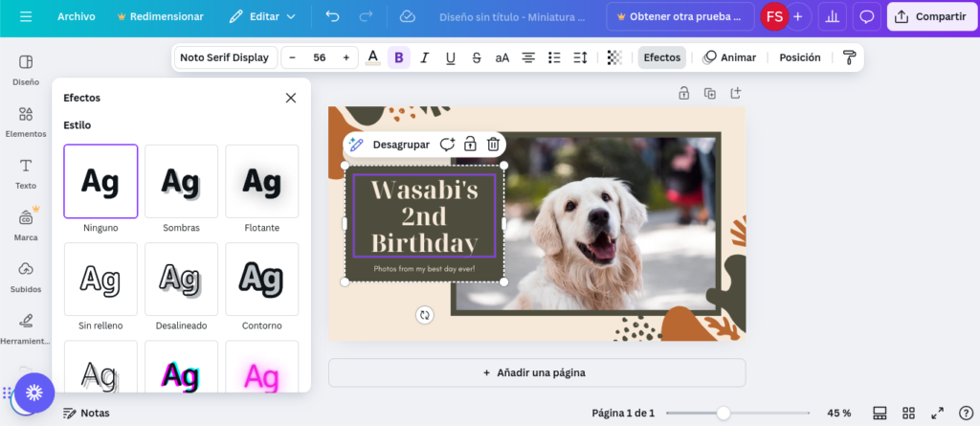
Task: Open the Texto sidebar tab
Action: (26, 173)
